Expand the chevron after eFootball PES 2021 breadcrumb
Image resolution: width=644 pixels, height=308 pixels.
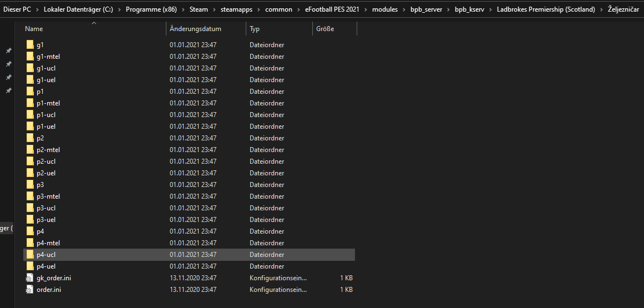tap(365, 9)
